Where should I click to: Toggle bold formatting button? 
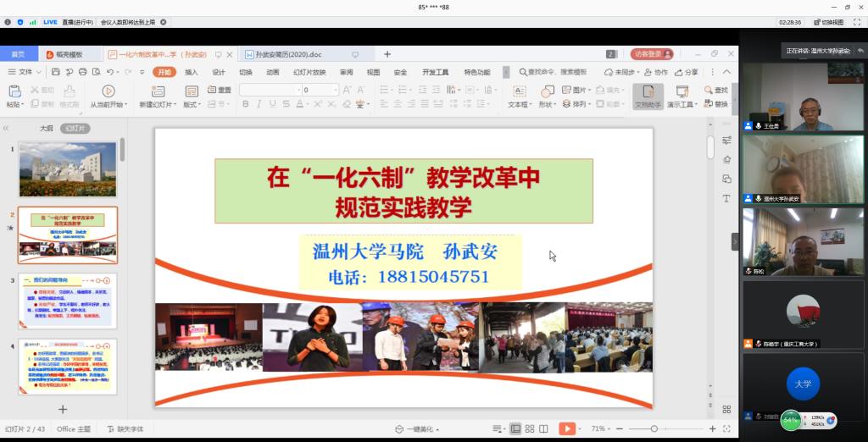coord(246,104)
